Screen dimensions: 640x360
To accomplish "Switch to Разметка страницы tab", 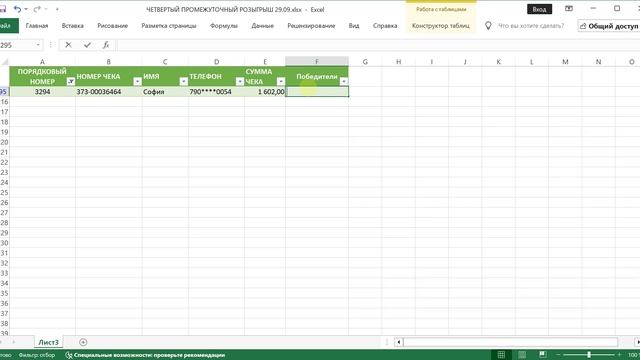I will (169, 26).
